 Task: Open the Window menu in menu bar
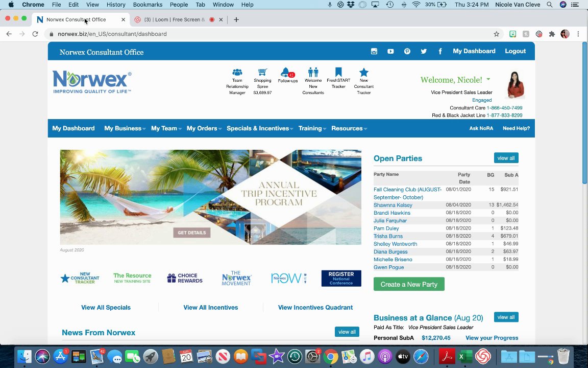pos(223,5)
